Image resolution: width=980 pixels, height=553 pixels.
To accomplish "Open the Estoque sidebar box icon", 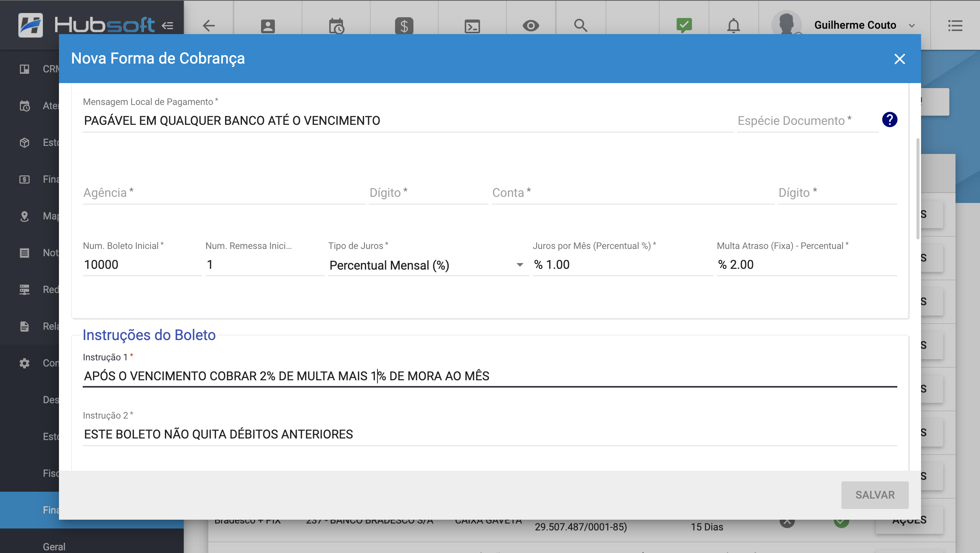I will coord(24,142).
